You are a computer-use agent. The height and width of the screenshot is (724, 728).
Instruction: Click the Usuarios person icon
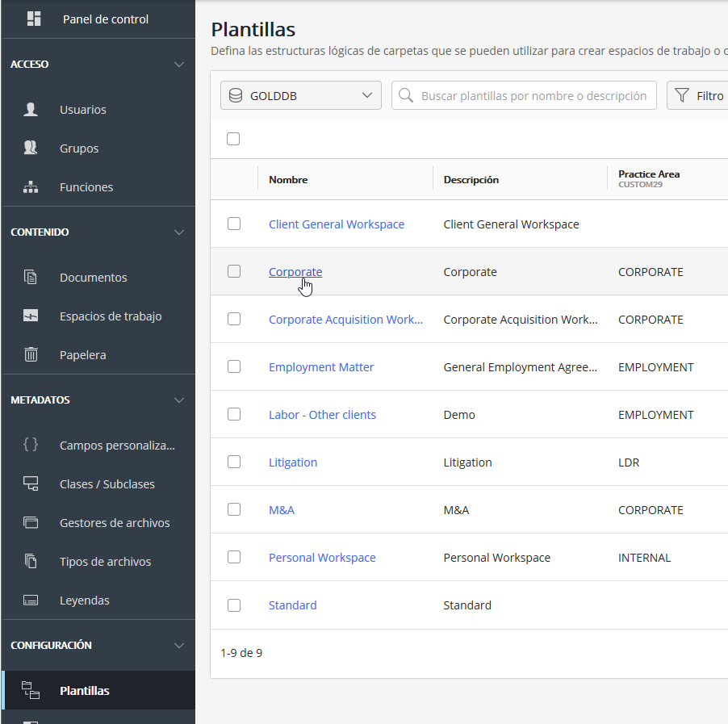tap(31, 110)
